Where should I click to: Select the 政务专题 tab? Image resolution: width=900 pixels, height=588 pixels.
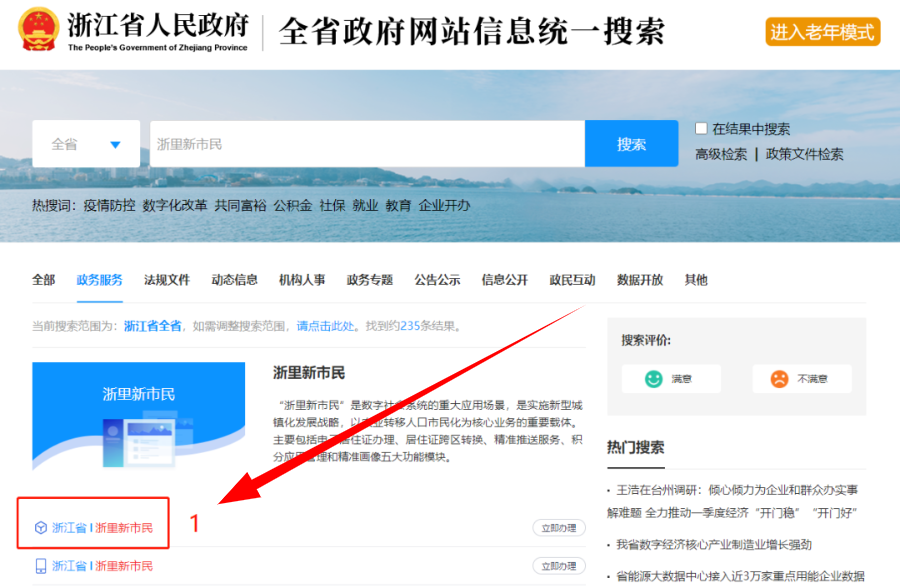point(370,280)
